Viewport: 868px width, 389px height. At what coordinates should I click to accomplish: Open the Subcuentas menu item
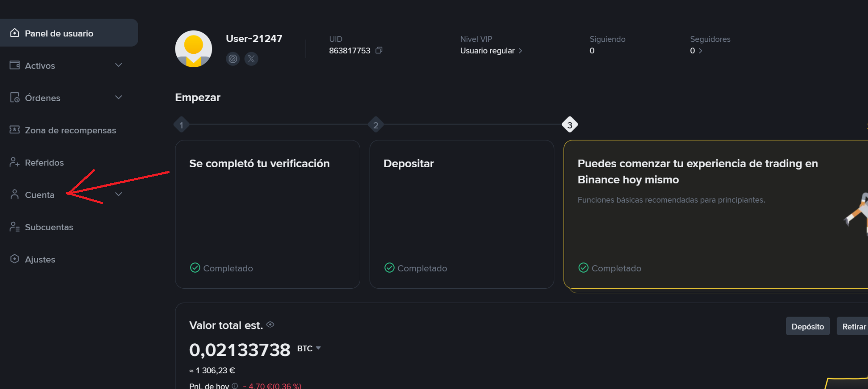pos(49,227)
